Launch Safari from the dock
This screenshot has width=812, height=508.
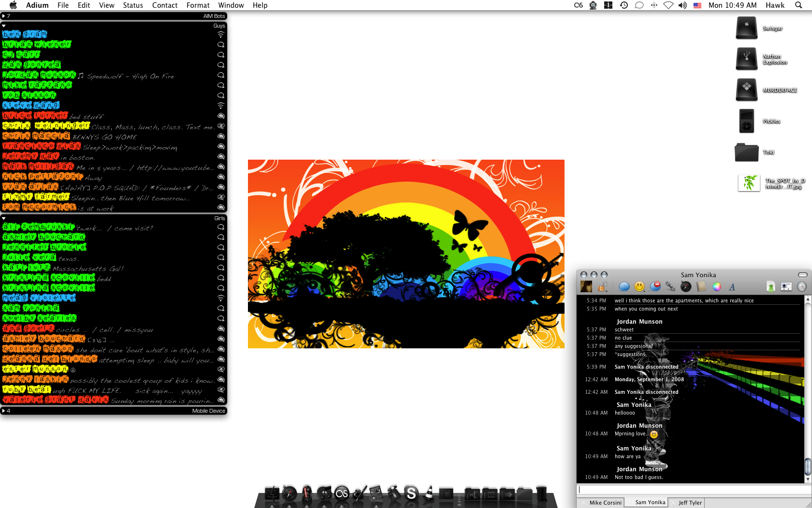(x=290, y=493)
